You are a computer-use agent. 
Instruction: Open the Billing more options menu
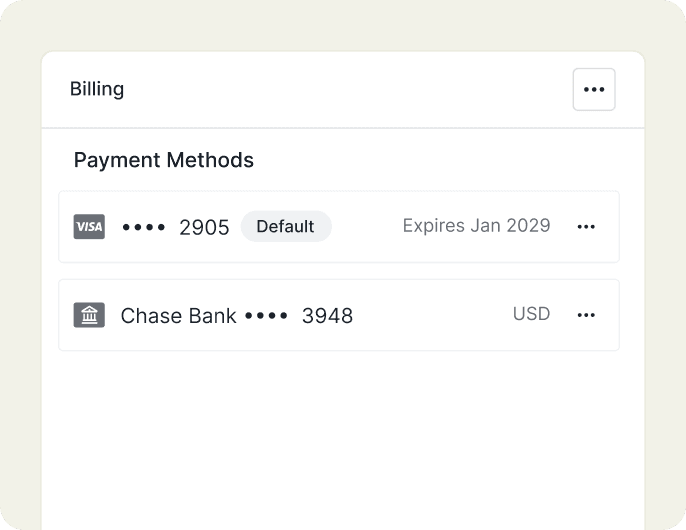(594, 90)
